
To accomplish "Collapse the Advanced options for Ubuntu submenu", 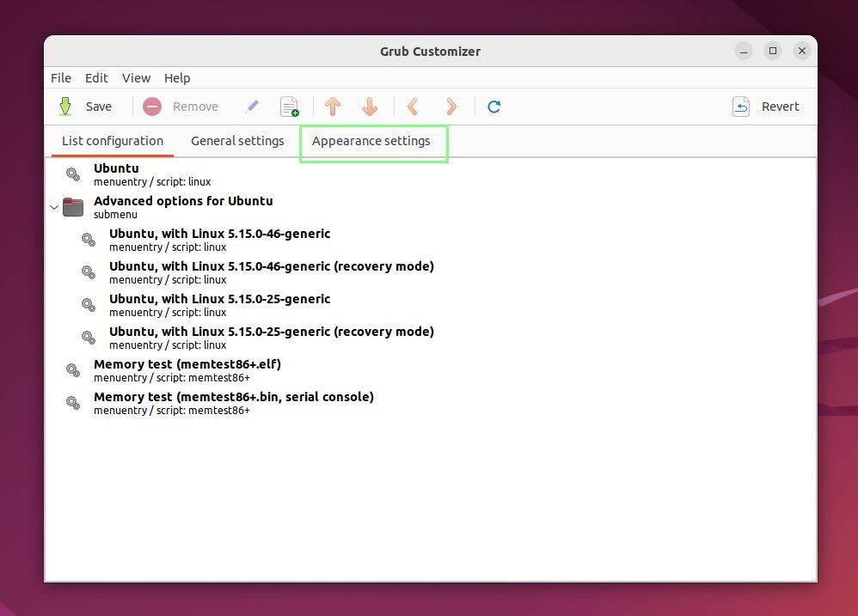I will click(54, 207).
